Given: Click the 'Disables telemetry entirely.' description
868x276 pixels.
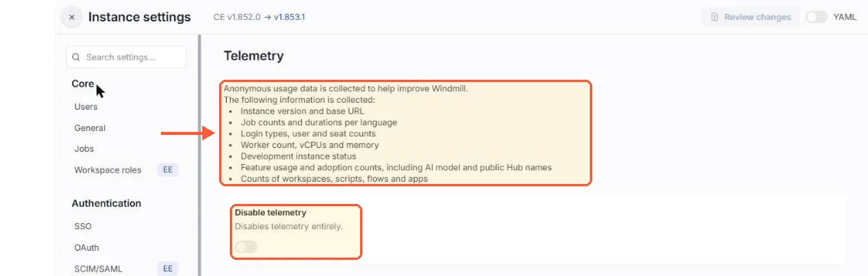Looking at the screenshot, I should click(x=289, y=227).
